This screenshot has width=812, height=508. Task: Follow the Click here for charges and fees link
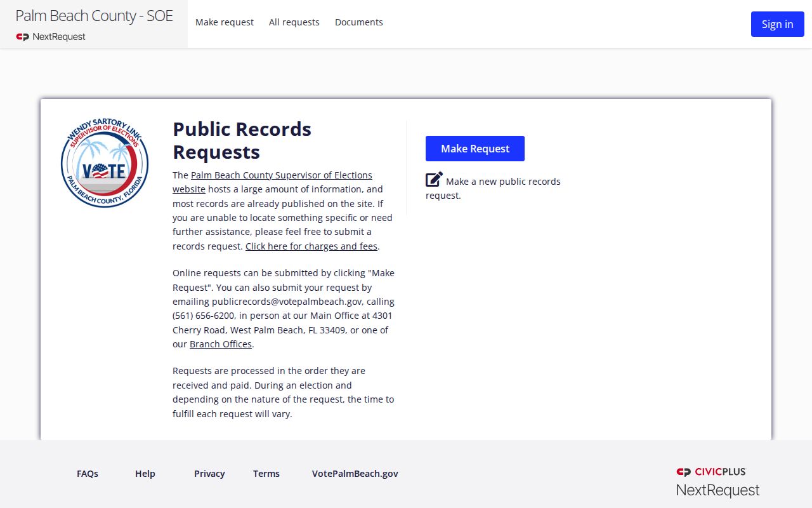point(311,246)
